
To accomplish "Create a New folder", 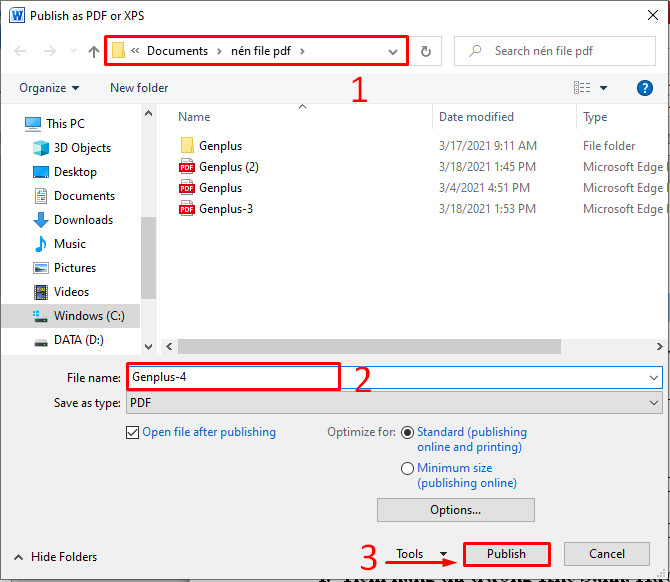I will pos(139,88).
